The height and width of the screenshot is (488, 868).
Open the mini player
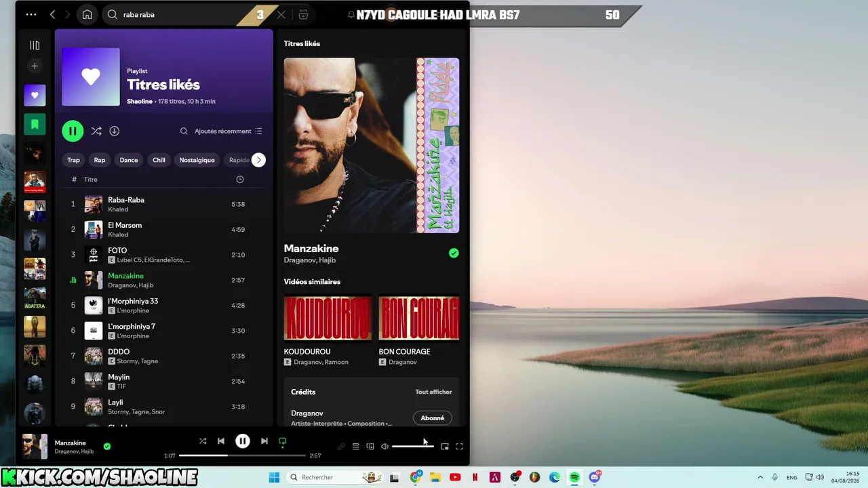pos(445,447)
